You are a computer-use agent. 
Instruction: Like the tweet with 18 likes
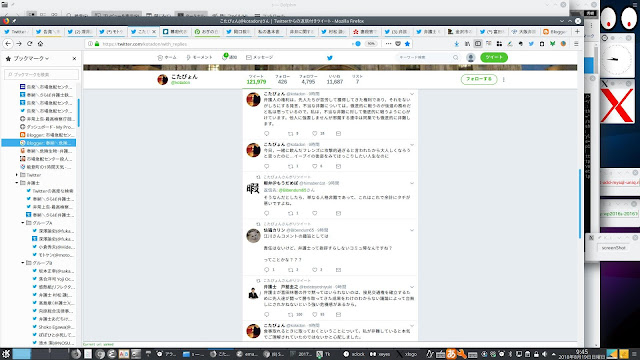tap(315, 133)
